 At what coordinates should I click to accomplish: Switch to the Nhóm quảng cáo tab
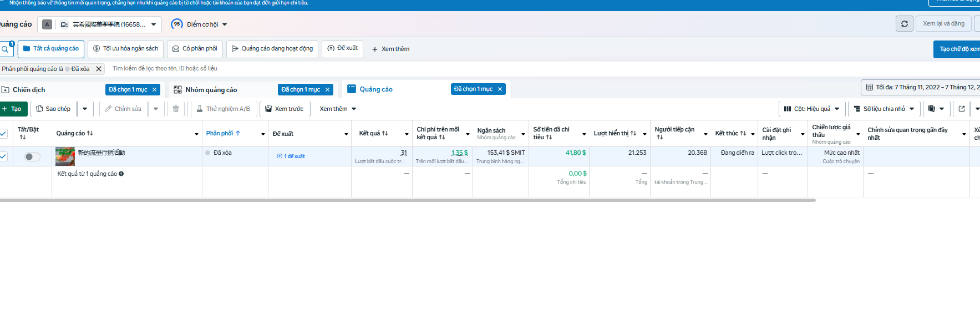[x=211, y=90]
